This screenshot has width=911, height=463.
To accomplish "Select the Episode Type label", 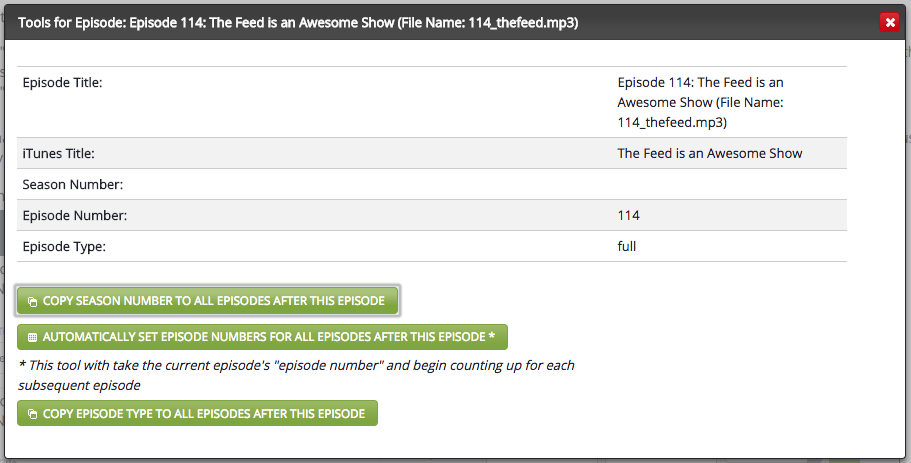I will pyautogui.click(x=64, y=246).
